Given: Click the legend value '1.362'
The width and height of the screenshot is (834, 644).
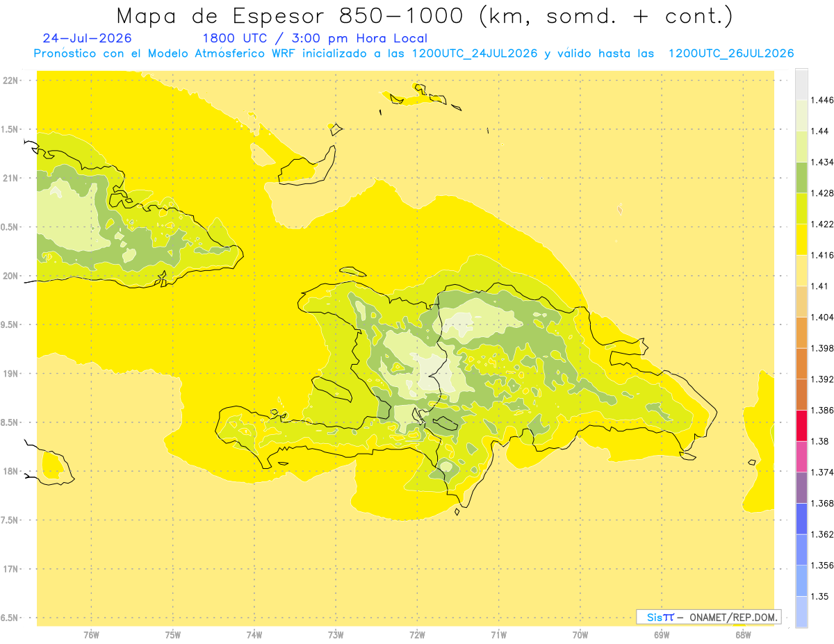Looking at the screenshot, I should coord(821,534).
